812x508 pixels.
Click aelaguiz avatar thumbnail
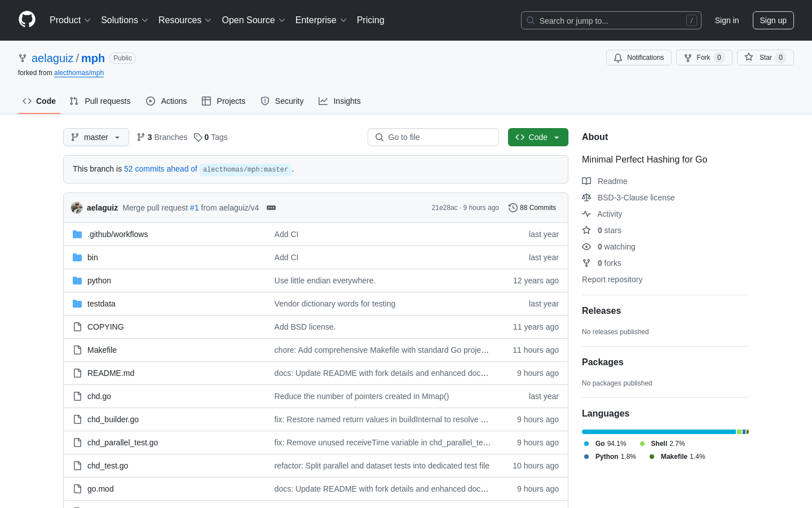pos(77,208)
